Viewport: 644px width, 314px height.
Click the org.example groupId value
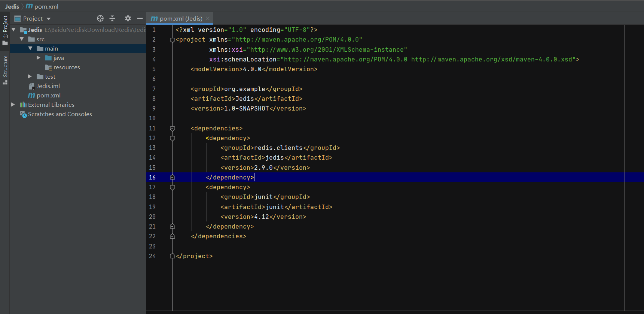tap(245, 89)
